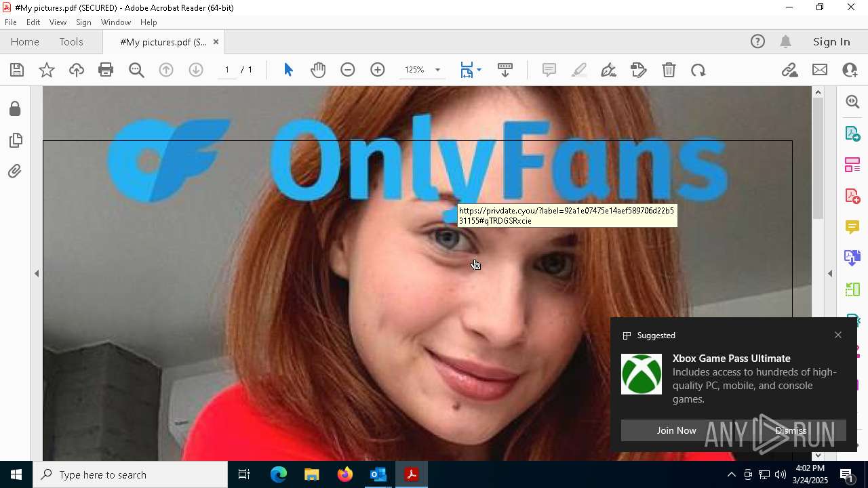The height and width of the screenshot is (488, 868).
Task: Close the Suggested notification popup
Action: [838, 335]
